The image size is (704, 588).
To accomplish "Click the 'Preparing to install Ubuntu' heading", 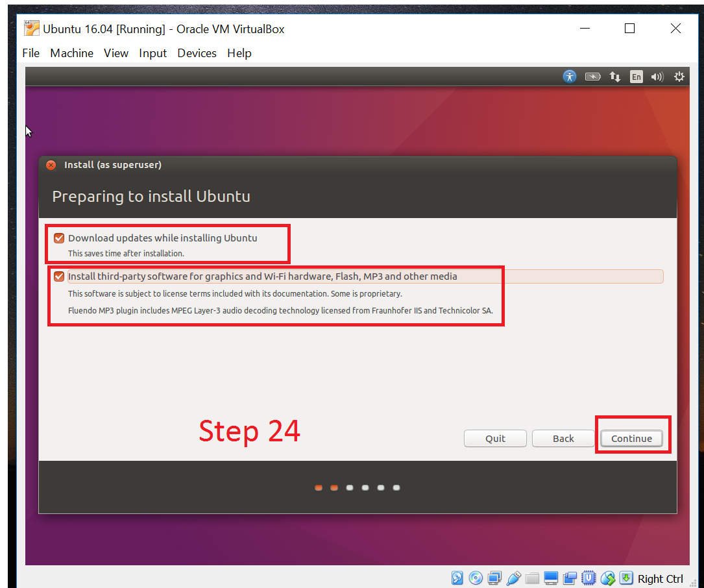I will point(151,196).
